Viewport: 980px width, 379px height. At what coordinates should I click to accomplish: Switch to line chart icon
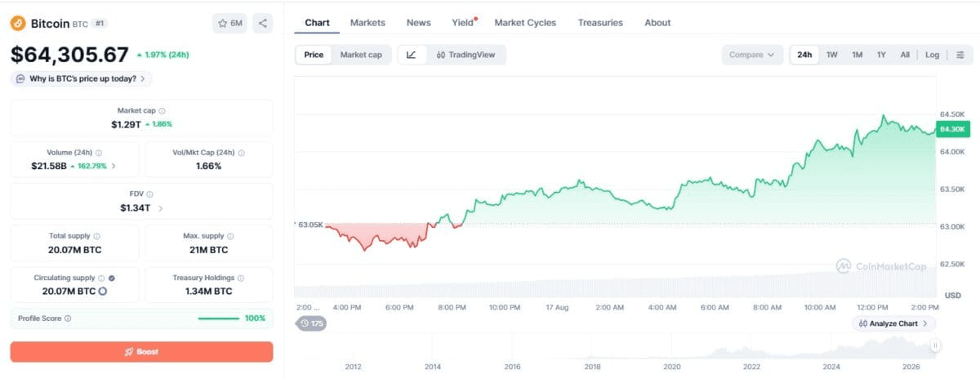coord(411,55)
